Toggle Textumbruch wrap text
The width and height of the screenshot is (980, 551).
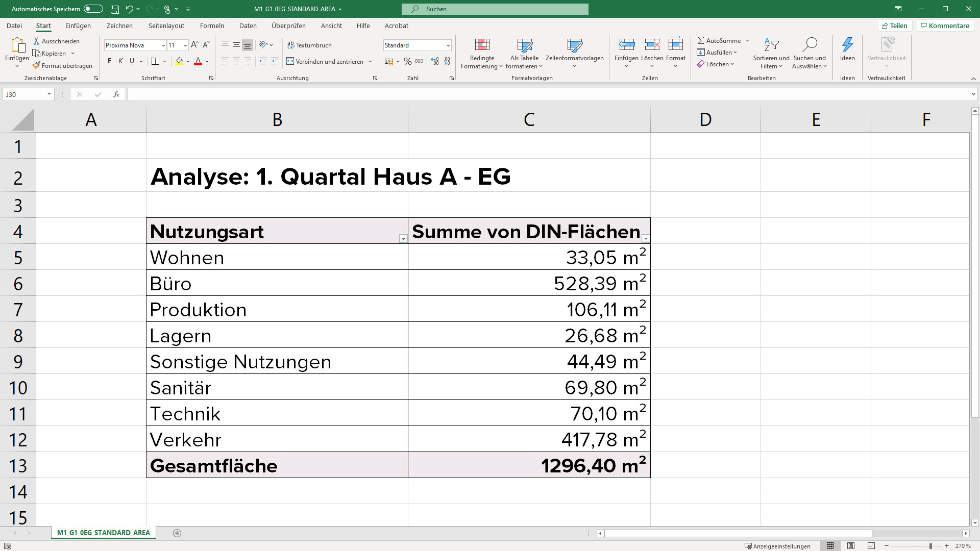[x=309, y=45]
